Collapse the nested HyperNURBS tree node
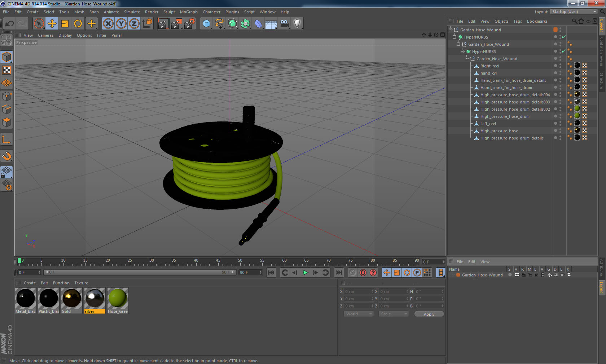606x364 pixels. 462,52
